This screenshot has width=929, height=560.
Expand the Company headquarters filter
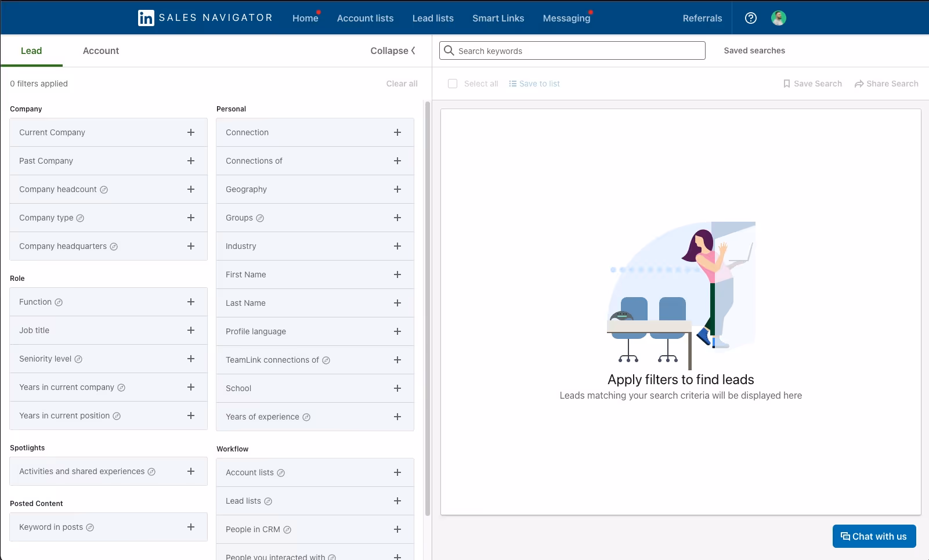(109, 246)
